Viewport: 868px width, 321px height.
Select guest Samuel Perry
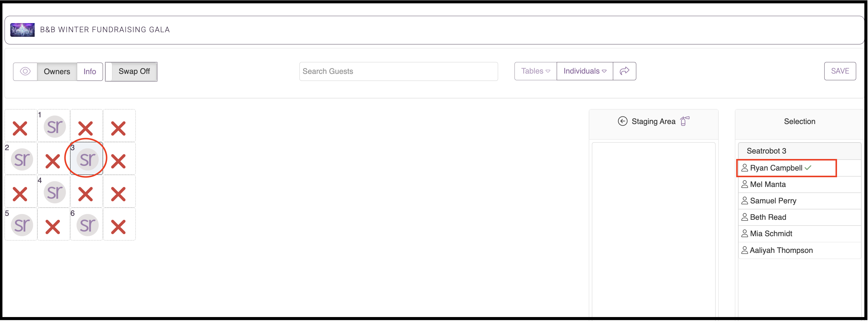tap(799, 201)
